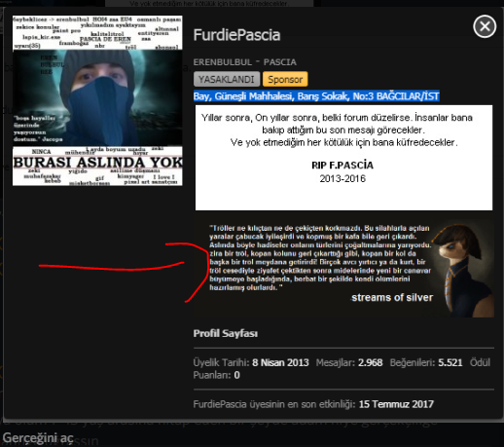Viewport: 504px width, 447px height.
Task: Click the 2013-2016 date text
Action: pyautogui.click(x=342, y=178)
